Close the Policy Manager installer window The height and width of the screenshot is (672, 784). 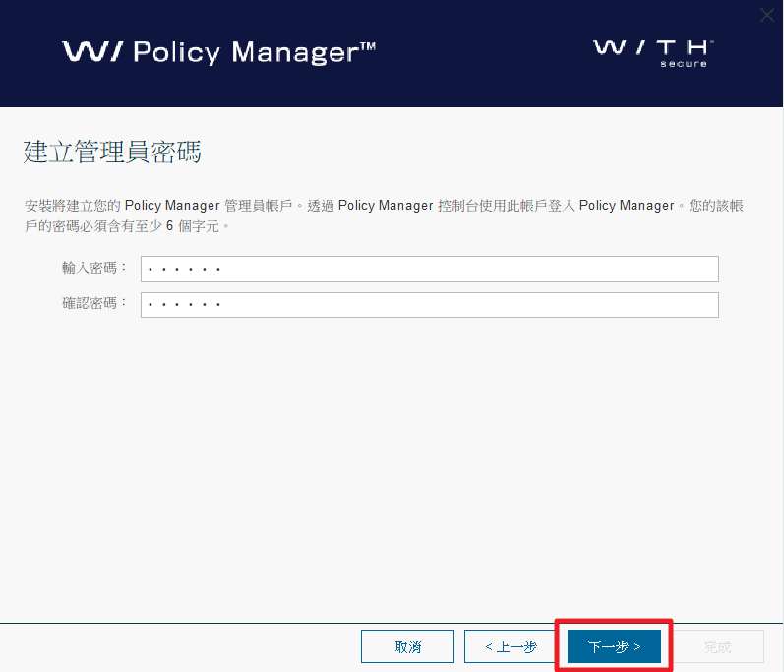pyautogui.click(x=767, y=15)
